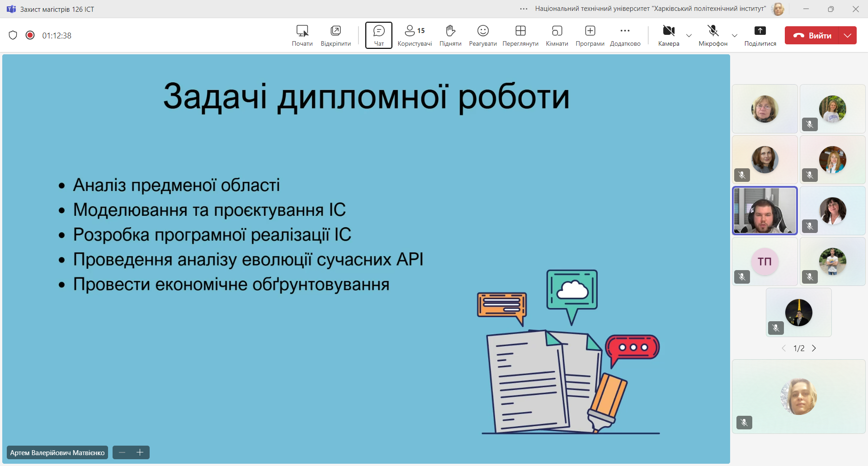Raise your hand with Підняти

[450, 35]
